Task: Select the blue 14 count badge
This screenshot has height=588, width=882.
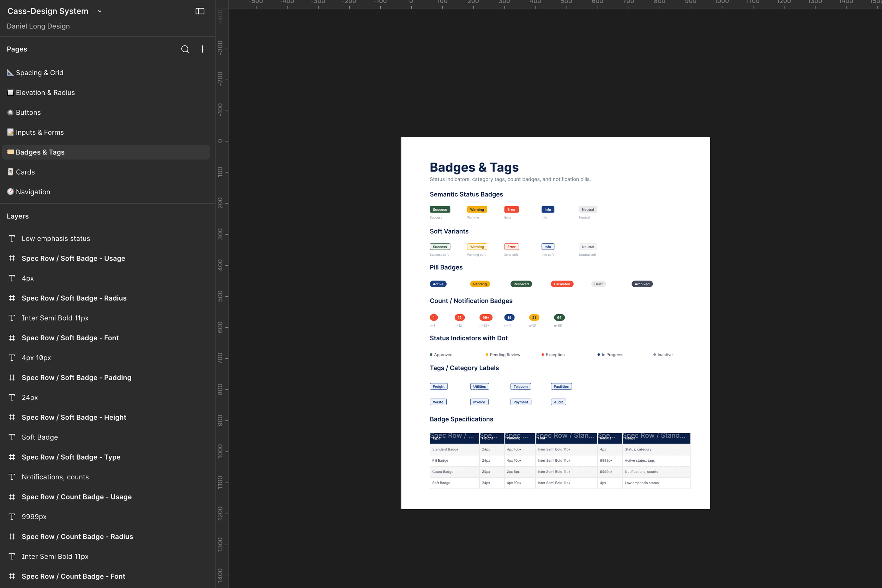Action: pyautogui.click(x=509, y=317)
